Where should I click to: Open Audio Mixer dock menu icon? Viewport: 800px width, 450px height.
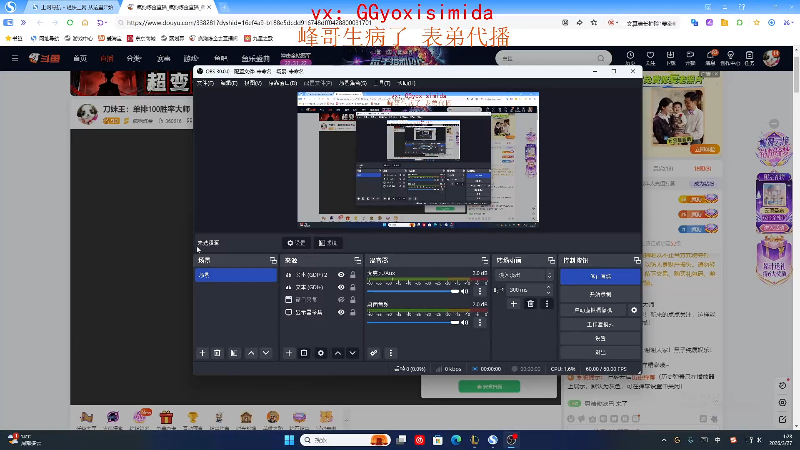click(x=484, y=260)
